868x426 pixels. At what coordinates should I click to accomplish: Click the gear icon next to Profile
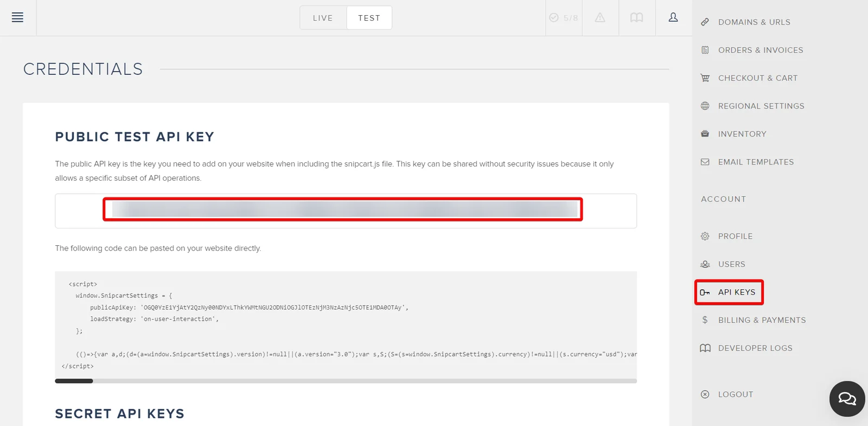(705, 236)
